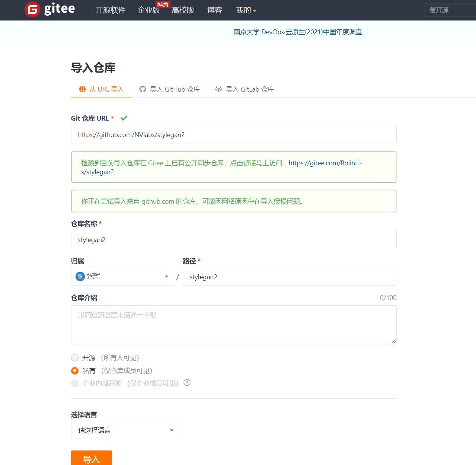Click the GitLab fox icon
The image size is (476, 465).
pyautogui.click(x=218, y=89)
